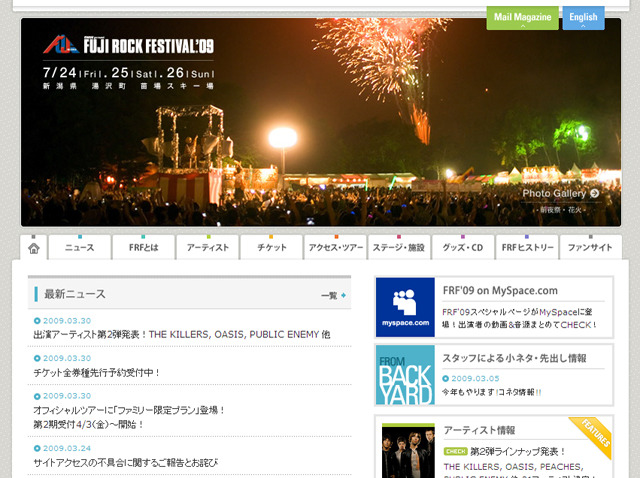The width and height of the screenshot is (640, 478).
Task: Click the 最新ニュース section heading
Action: click(x=75, y=294)
